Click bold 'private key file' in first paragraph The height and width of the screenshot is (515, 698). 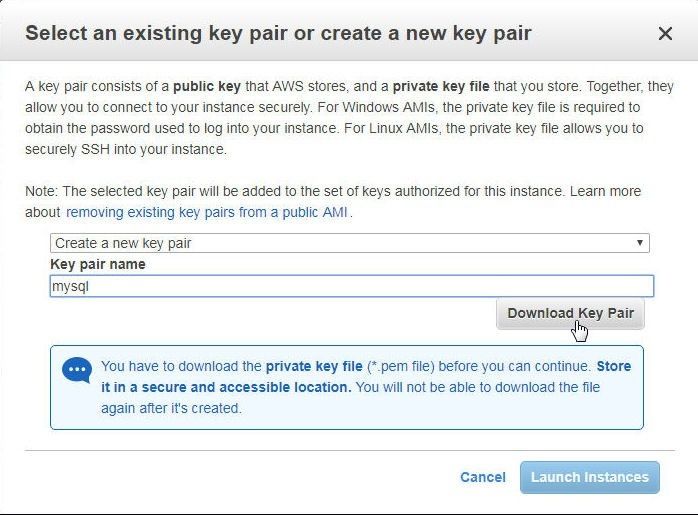441,86
